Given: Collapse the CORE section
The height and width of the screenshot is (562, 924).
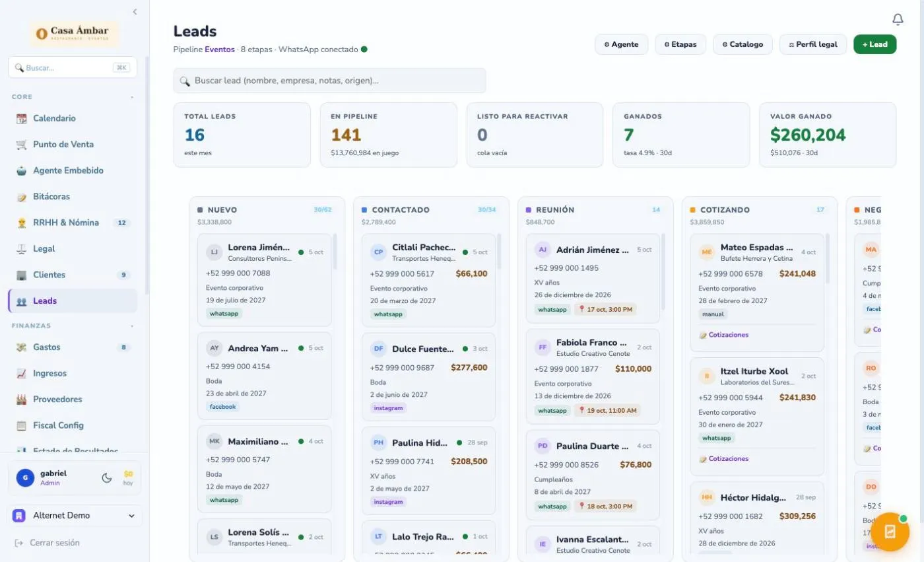Looking at the screenshot, I should click(x=131, y=97).
